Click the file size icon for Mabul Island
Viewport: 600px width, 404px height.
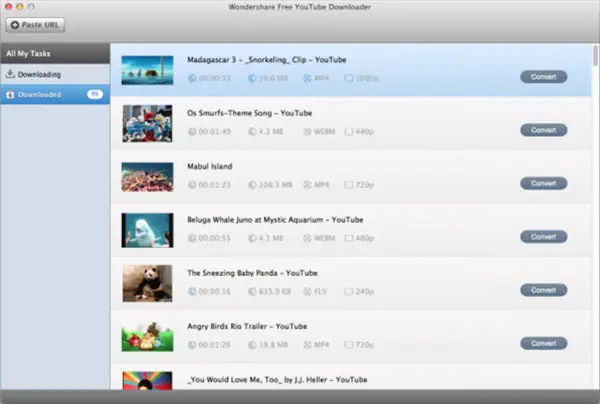[252, 185]
